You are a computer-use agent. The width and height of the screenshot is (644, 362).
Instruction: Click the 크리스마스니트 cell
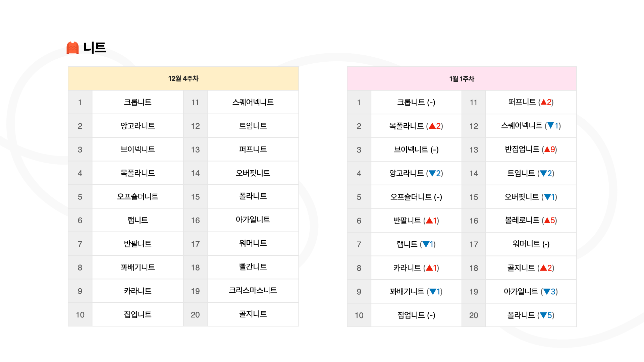point(253,291)
